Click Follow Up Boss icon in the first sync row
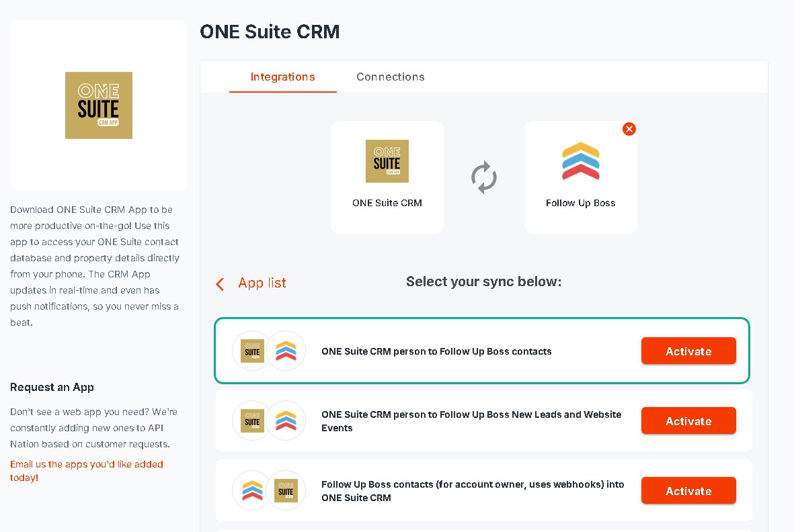 (286, 351)
